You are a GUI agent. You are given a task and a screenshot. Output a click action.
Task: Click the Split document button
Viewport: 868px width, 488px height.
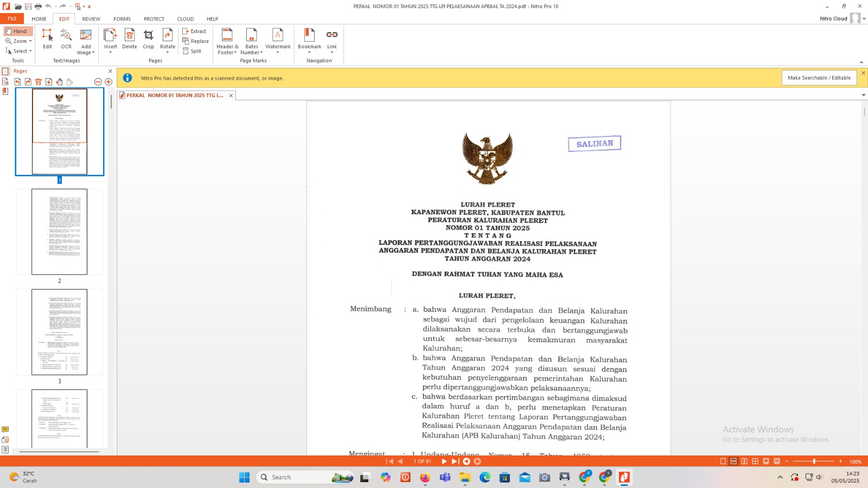[192, 51]
